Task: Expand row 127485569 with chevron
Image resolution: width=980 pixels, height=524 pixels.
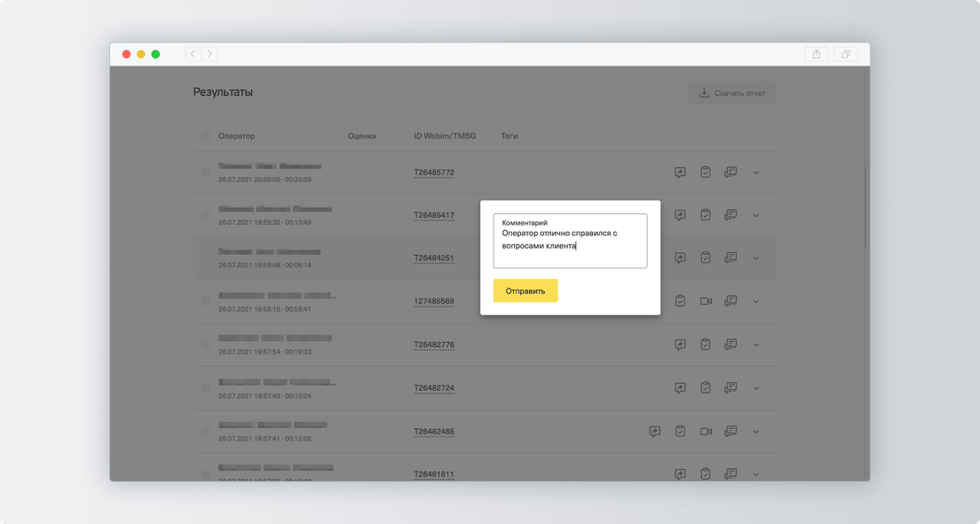Action: [756, 301]
